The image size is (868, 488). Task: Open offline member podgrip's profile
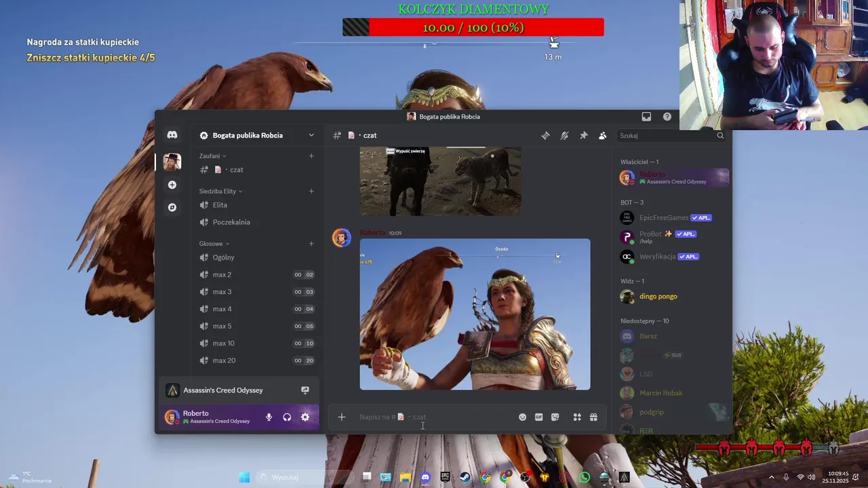pos(673,412)
